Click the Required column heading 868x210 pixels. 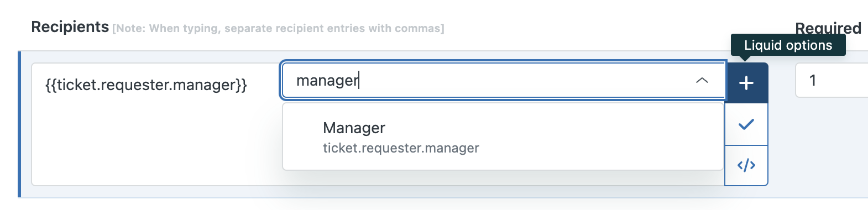828,28
